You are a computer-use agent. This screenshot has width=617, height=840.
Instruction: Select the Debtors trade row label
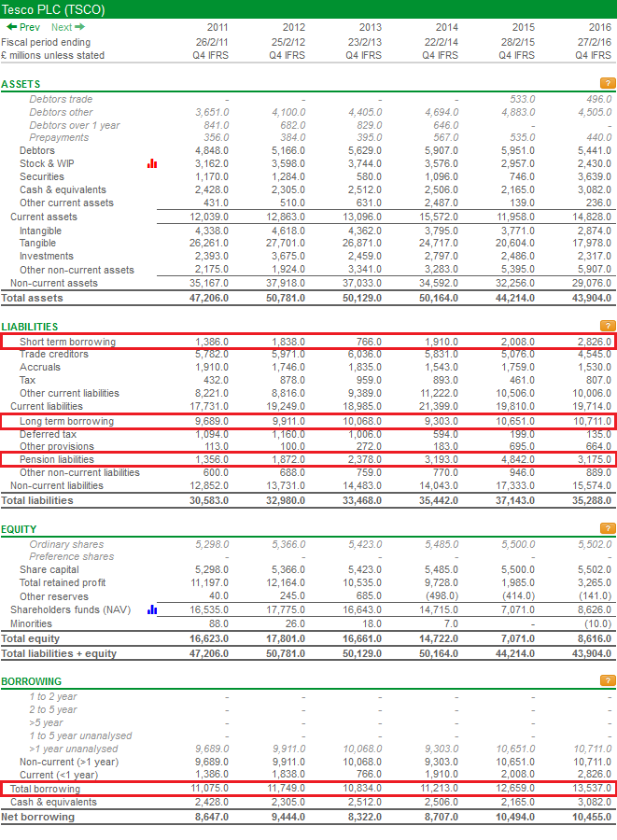point(61,99)
